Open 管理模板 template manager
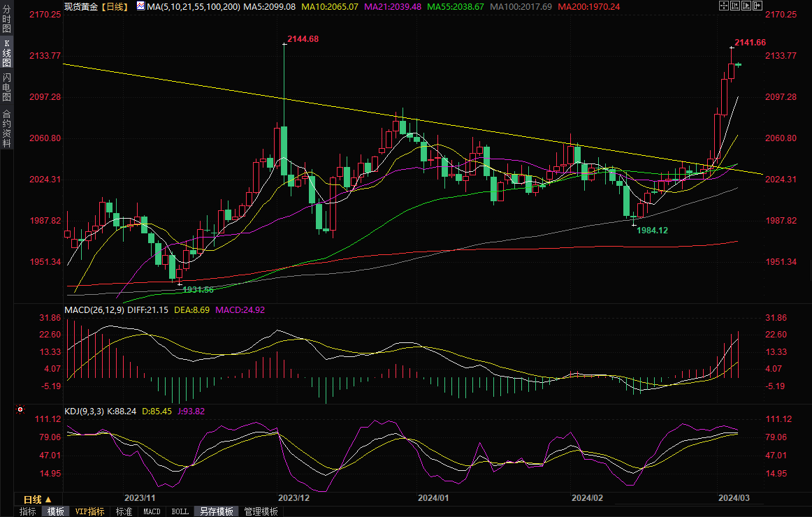This screenshot has height=517, width=812. (x=261, y=511)
